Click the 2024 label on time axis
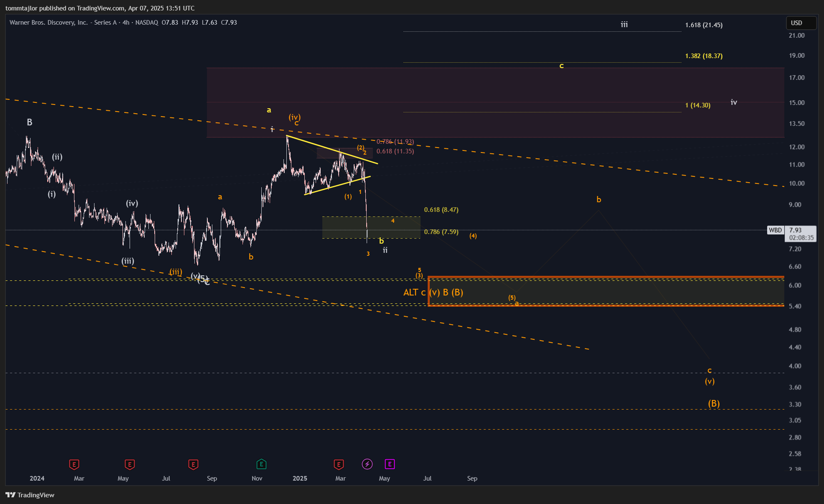This screenshot has width=824, height=504. [37, 479]
